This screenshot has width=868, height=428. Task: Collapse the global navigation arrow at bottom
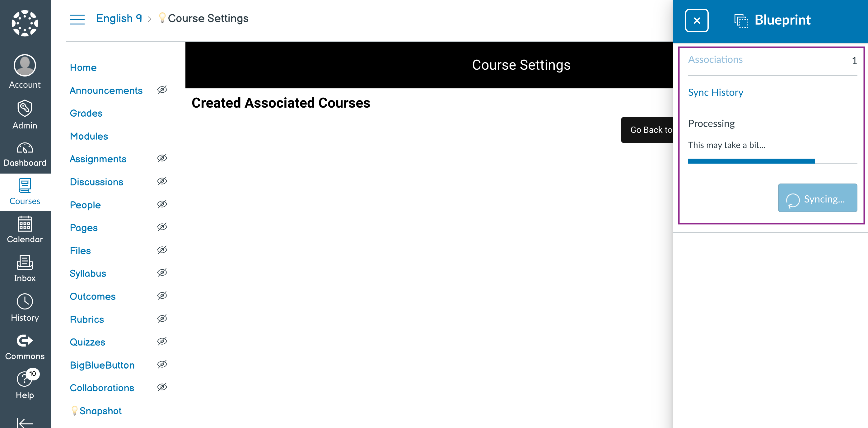coord(25,422)
